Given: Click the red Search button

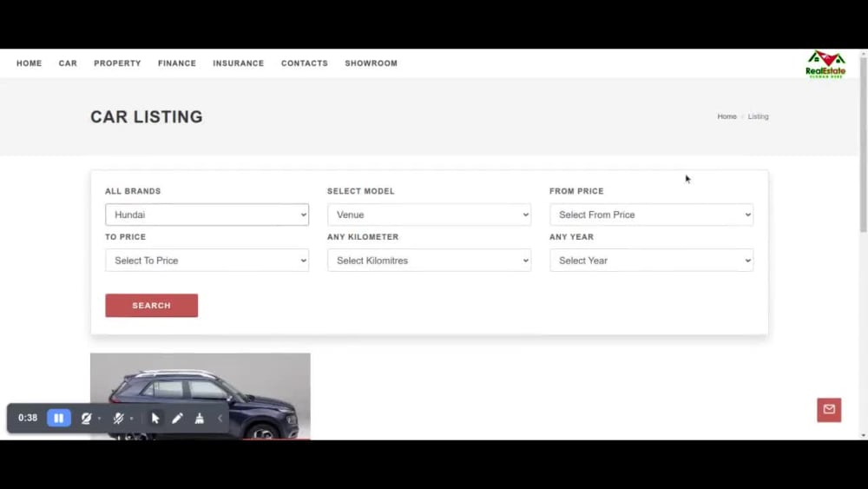Looking at the screenshot, I should coord(152,306).
